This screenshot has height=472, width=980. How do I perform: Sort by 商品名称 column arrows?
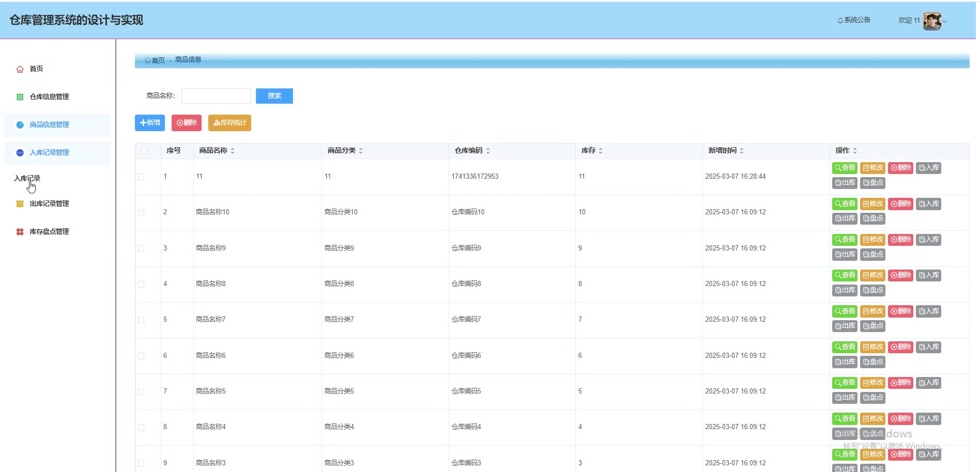point(233,151)
